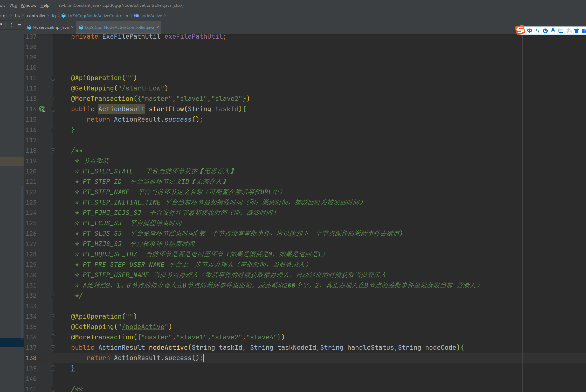Image resolution: width=586 pixels, height=392 pixels.
Task: Click the microphone voice input icon
Action: click(553, 31)
